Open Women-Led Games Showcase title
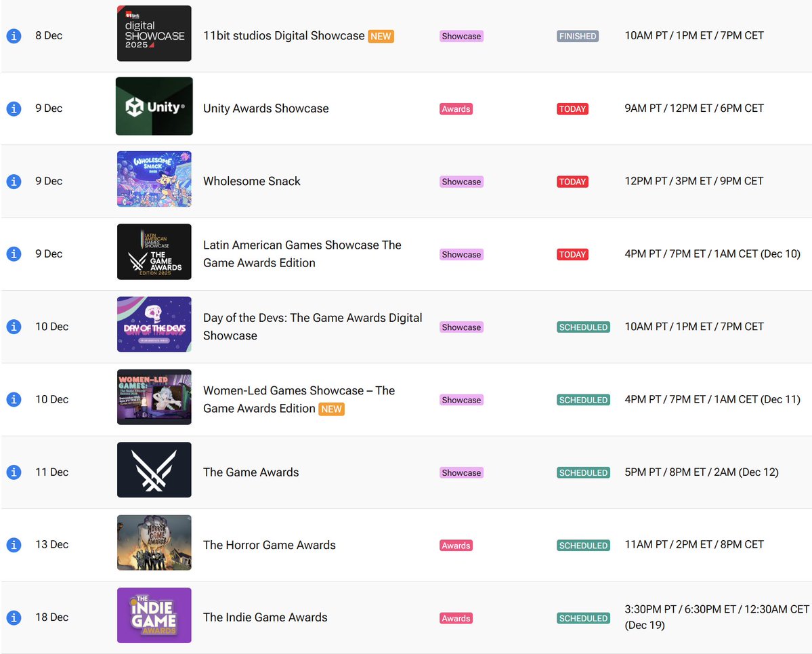Image resolution: width=812 pixels, height=654 pixels. point(299,400)
